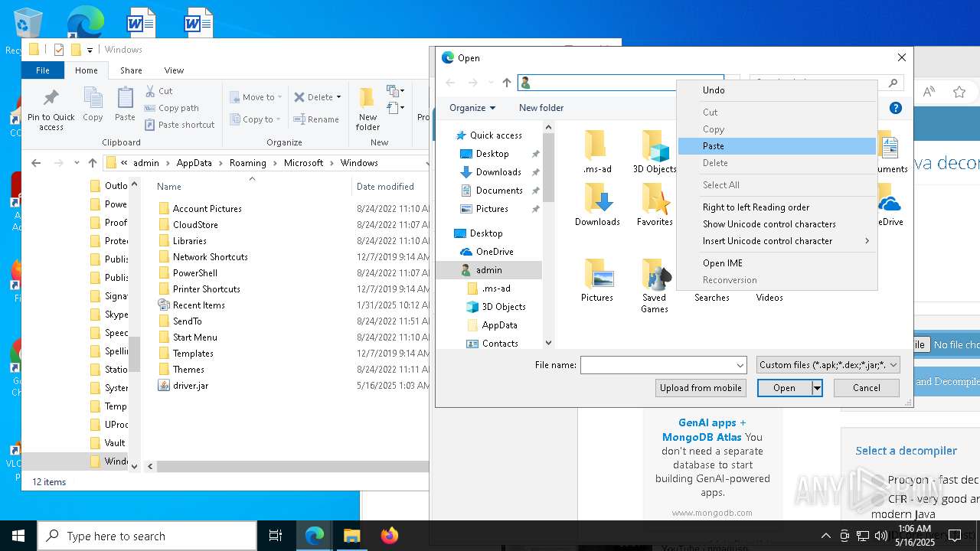Screen dimensions: 980x551
Task: Go up one folder in Explorer
Action: coord(93,163)
